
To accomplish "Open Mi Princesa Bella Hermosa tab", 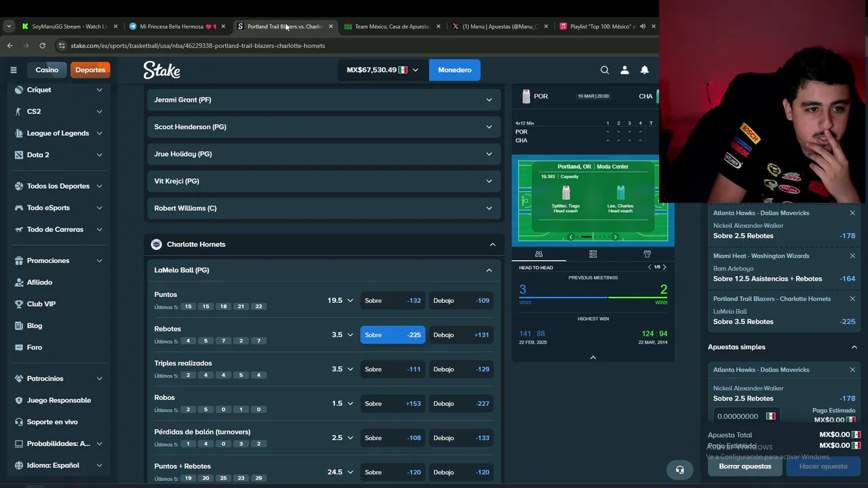I will click(177, 26).
